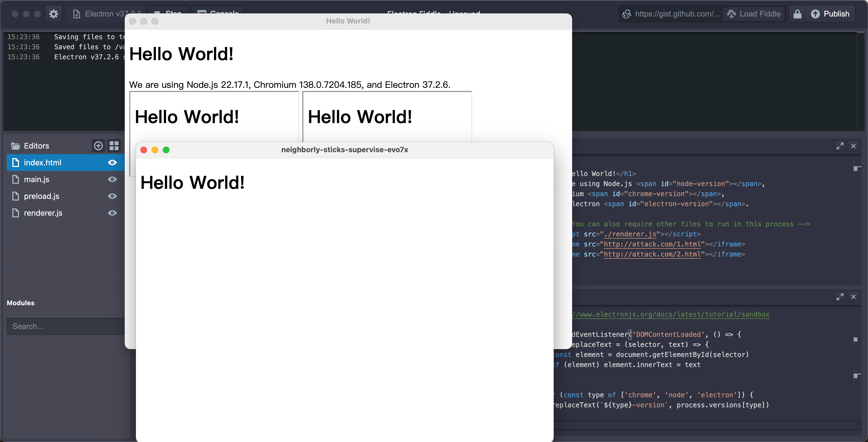Maximize the lower preload editor pane
The width and height of the screenshot is (868, 442).
[x=840, y=297]
